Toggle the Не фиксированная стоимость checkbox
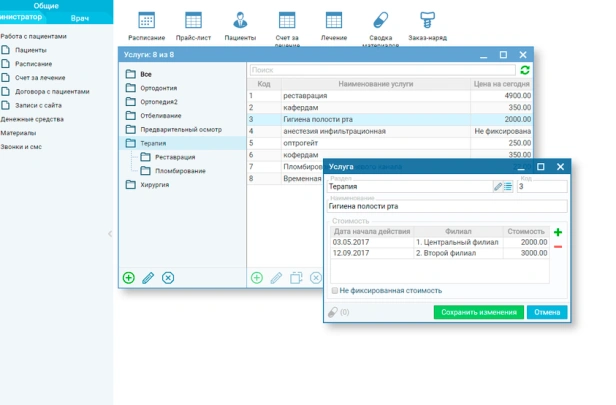The image size is (616, 405). (x=335, y=291)
